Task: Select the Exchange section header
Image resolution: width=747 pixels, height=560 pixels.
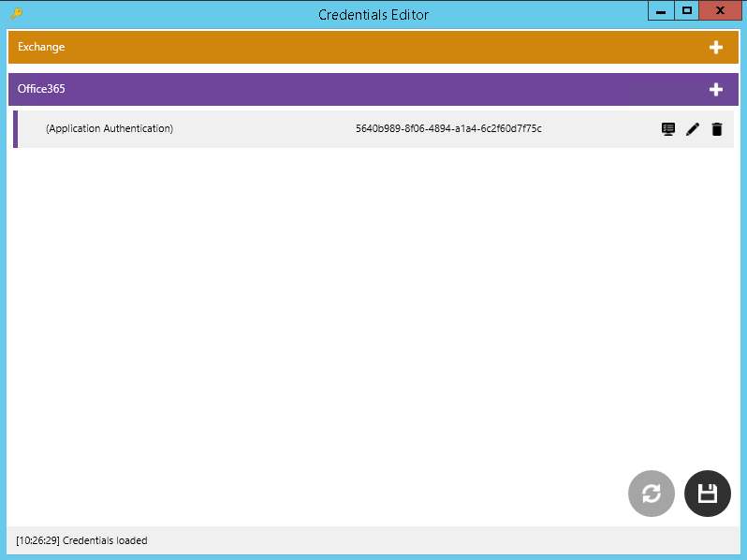Action: (x=373, y=47)
